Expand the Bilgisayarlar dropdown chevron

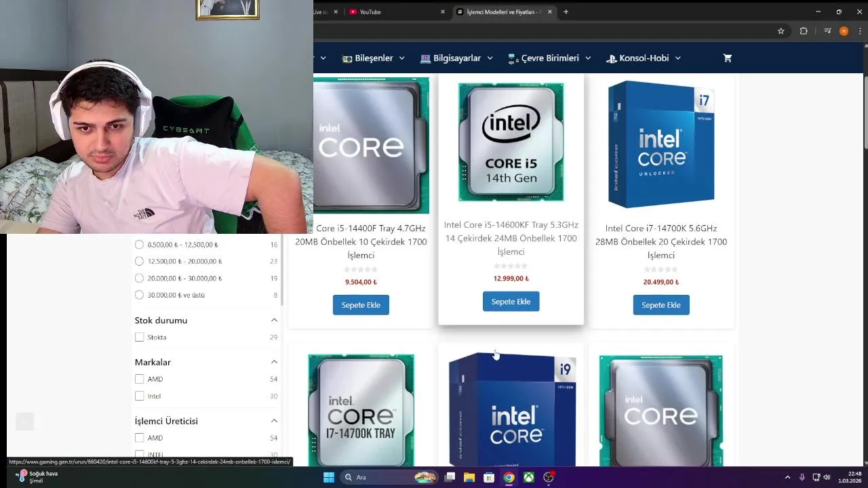(490, 58)
